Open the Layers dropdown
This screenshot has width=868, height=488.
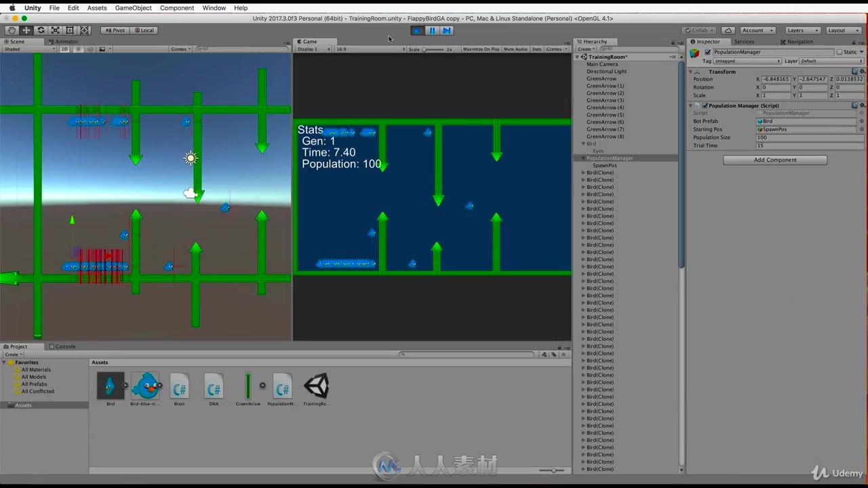(802, 30)
